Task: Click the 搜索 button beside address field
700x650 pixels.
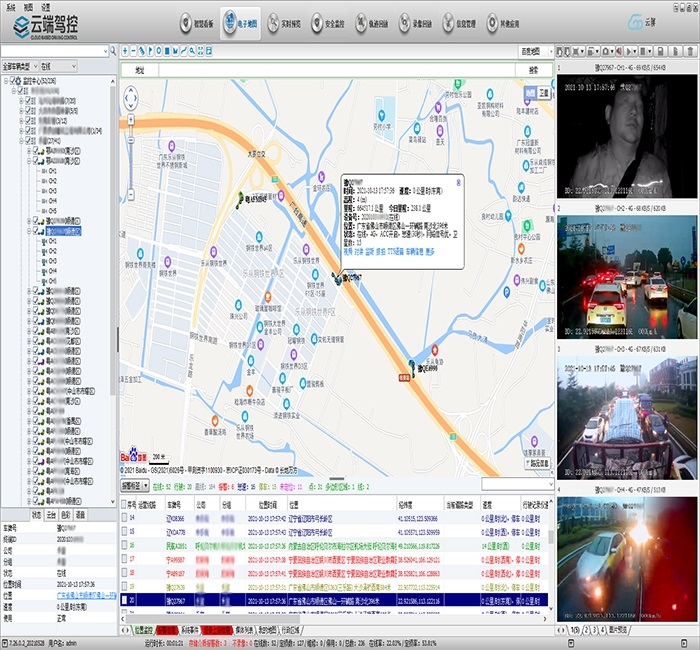Action: (533, 70)
